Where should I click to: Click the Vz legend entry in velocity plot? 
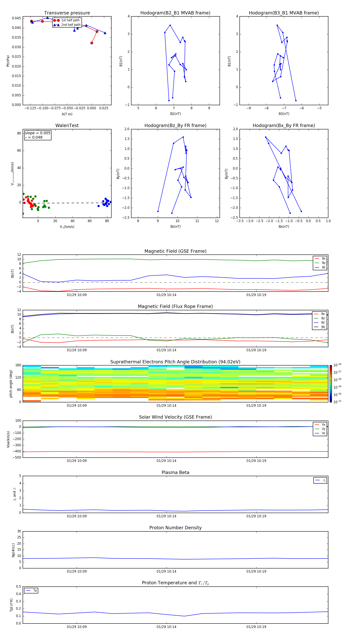click(x=320, y=433)
